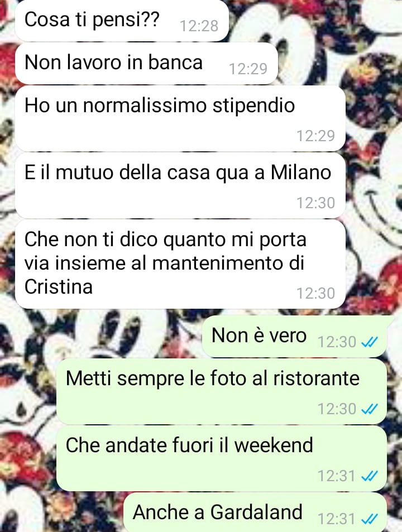The image size is (402, 532).
Task: Tap the 12:30 timestamp on the Cristina message
Action: coord(315,294)
